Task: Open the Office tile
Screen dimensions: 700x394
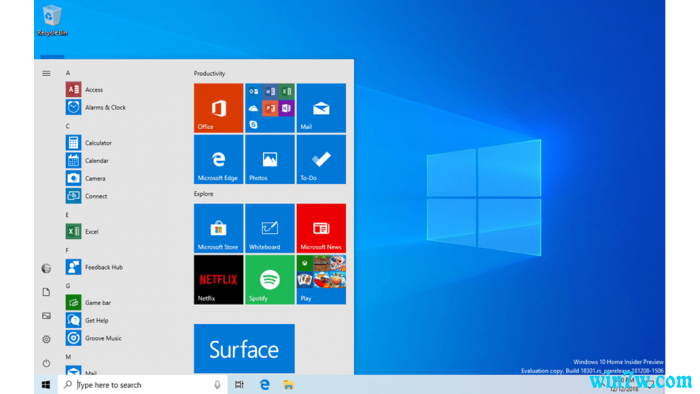Action: click(x=218, y=108)
